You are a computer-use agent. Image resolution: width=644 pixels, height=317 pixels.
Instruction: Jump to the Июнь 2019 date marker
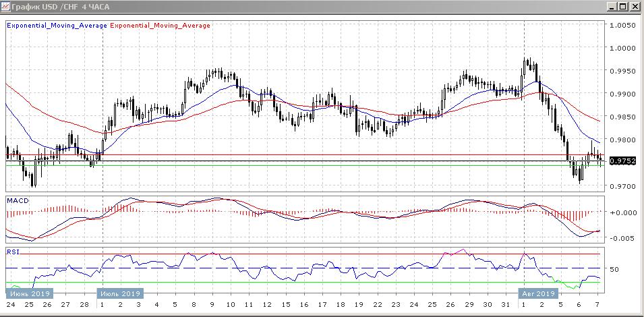tap(28, 293)
